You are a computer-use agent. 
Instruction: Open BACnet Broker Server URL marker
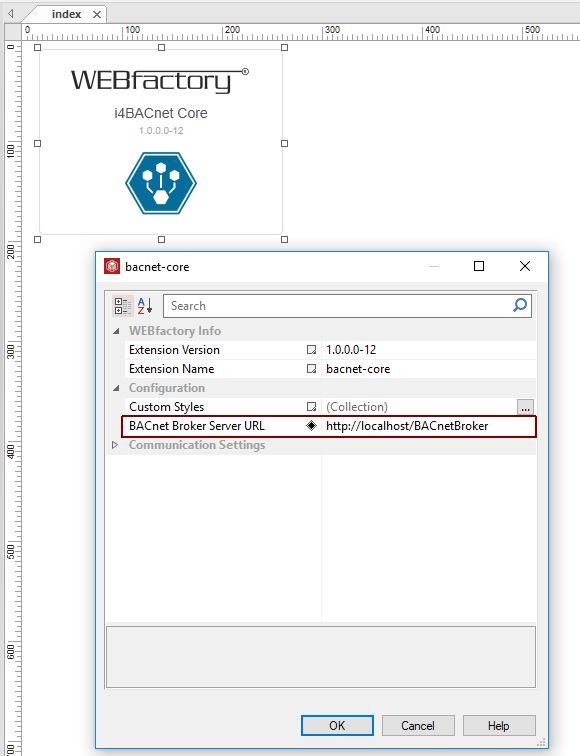pyautogui.click(x=311, y=426)
